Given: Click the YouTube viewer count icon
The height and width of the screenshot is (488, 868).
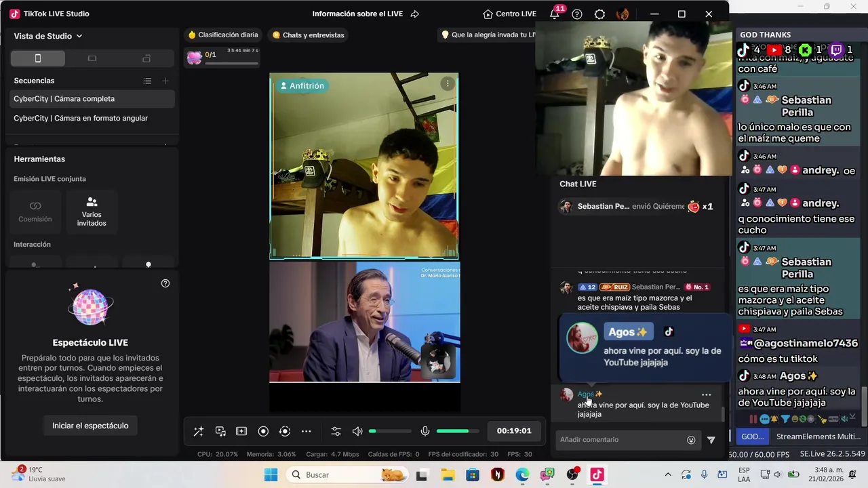Looking at the screenshot, I should [x=774, y=49].
